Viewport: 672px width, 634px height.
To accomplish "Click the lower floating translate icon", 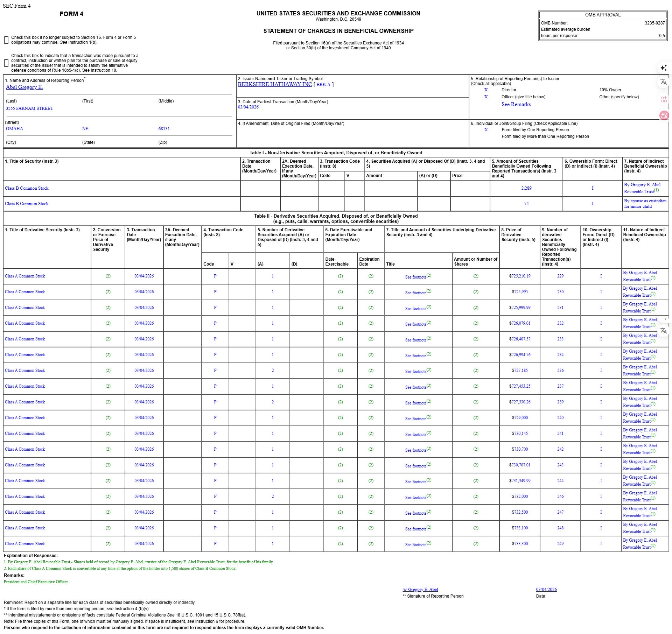I will click(663, 331).
